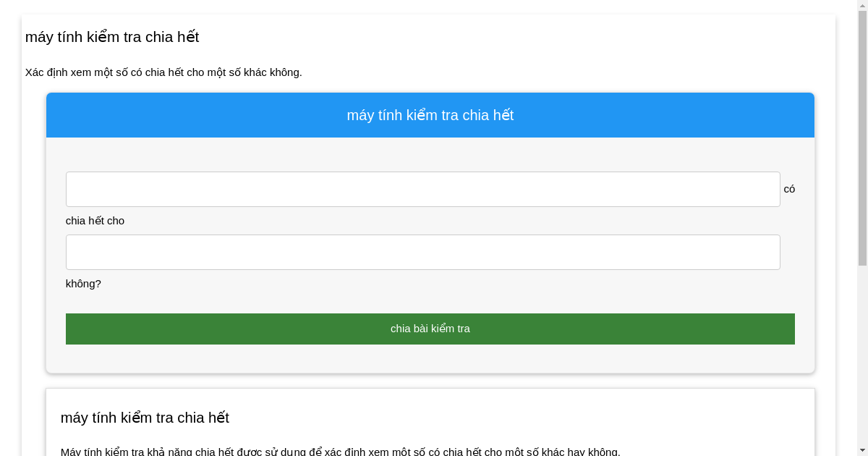Image resolution: width=868 pixels, height=456 pixels.
Task: Click the lower section heading 'máy tính kiểm tra chia hết'
Action: pos(144,418)
